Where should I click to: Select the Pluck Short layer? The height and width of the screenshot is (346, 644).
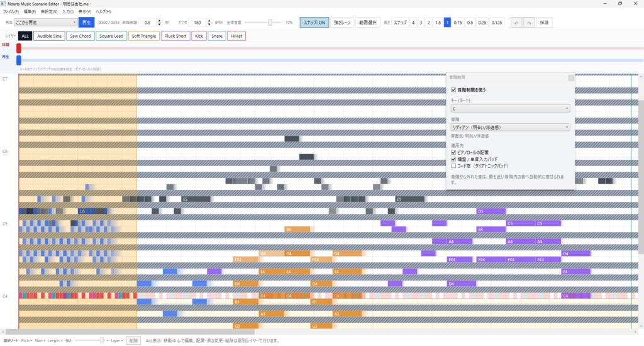pyautogui.click(x=175, y=36)
